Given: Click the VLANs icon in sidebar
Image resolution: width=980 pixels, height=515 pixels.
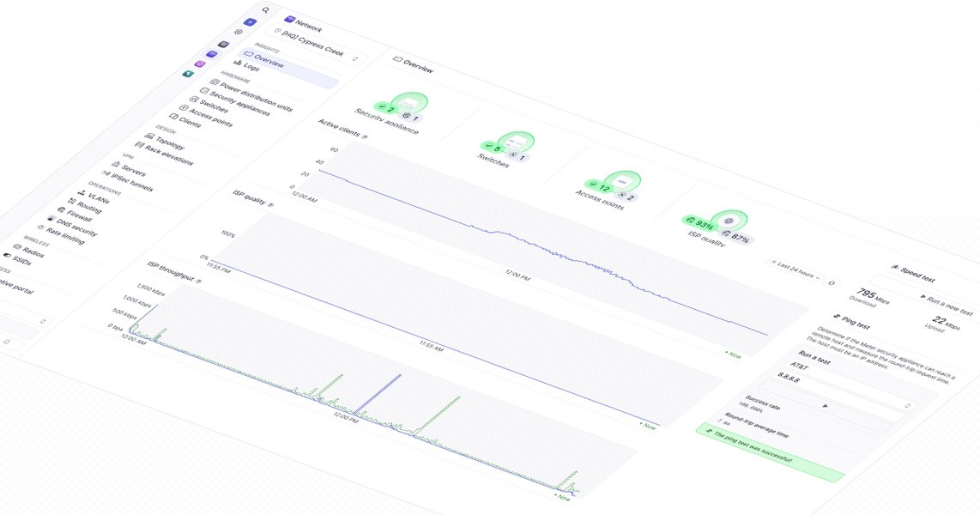Looking at the screenshot, I should [x=82, y=192].
